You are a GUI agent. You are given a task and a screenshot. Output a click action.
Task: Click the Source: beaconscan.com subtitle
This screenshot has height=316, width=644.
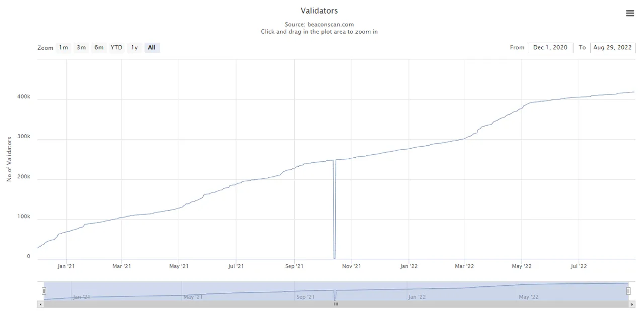coord(319,24)
